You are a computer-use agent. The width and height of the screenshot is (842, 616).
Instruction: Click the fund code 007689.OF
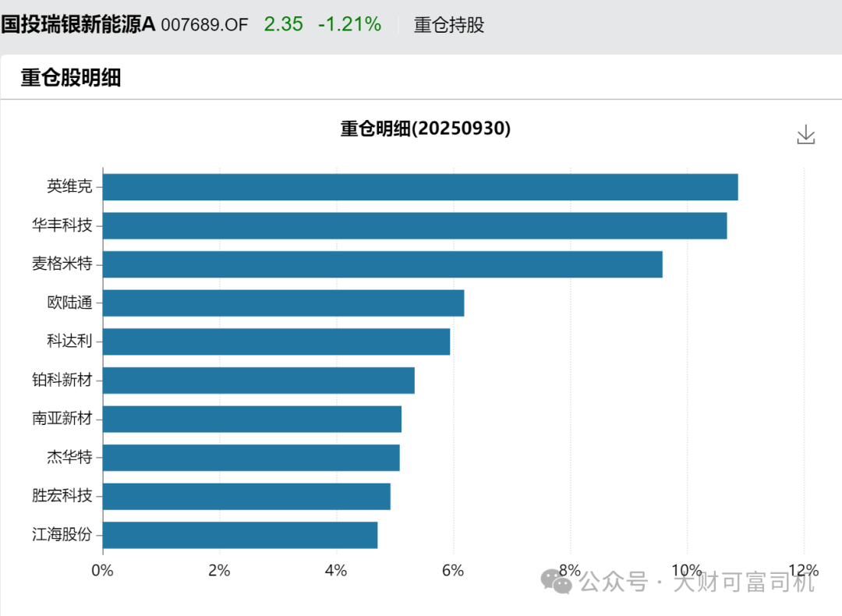pos(204,25)
